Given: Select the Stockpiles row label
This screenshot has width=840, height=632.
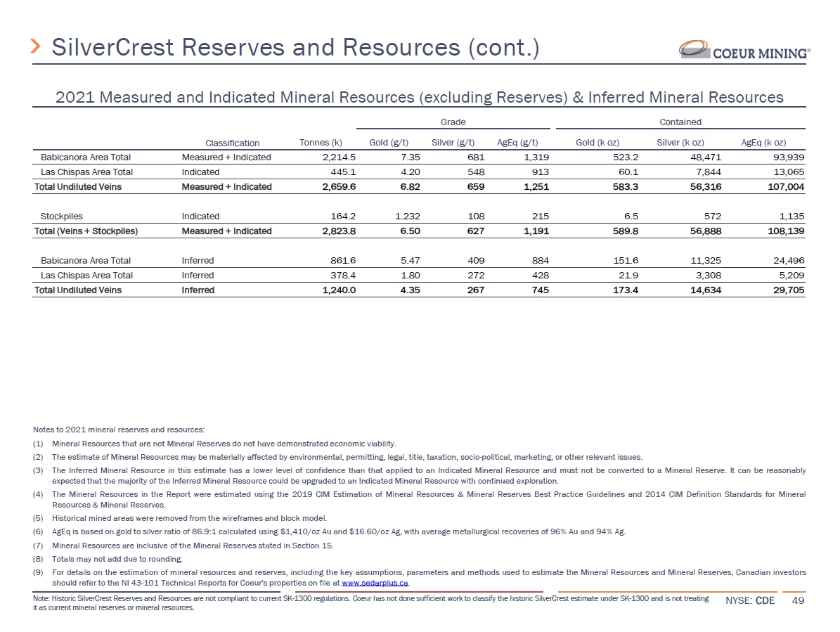Looking at the screenshot, I should point(60,217).
